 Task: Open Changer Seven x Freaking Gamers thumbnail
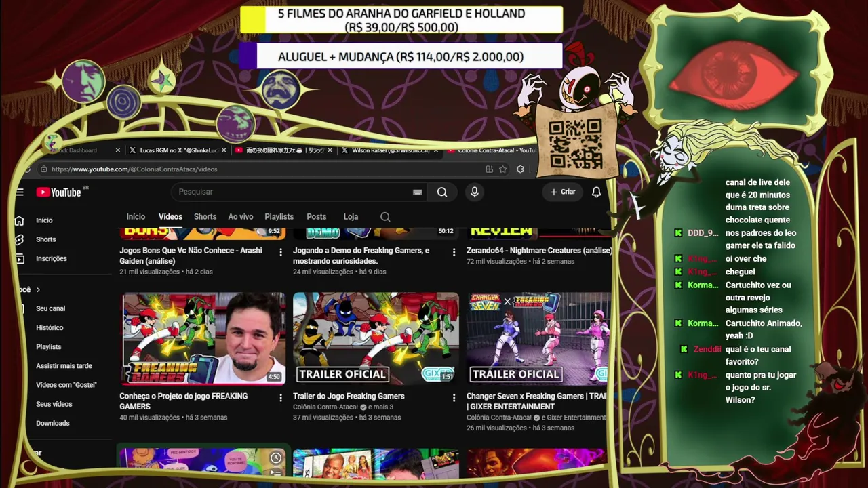pyautogui.click(x=538, y=339)
